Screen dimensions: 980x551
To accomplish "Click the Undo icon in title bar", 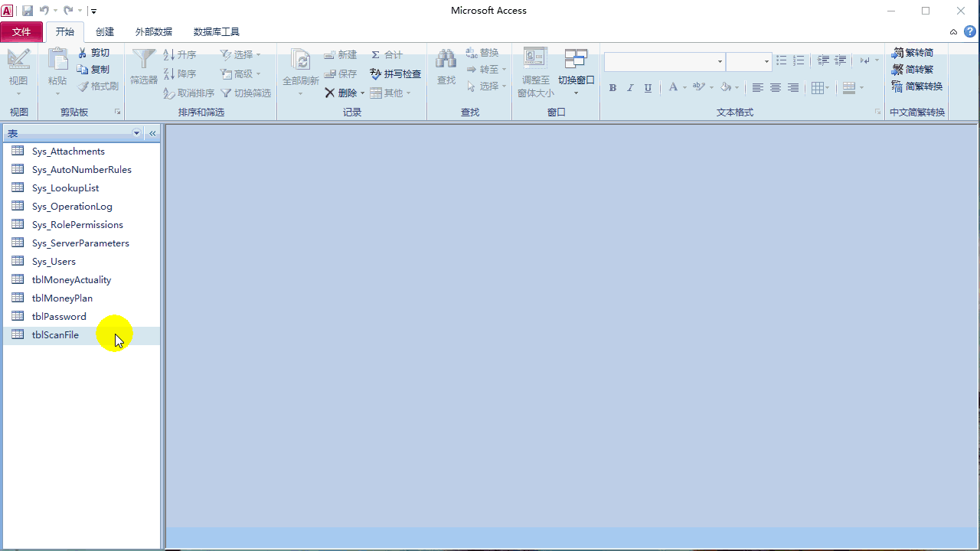I will coord(44,11).
